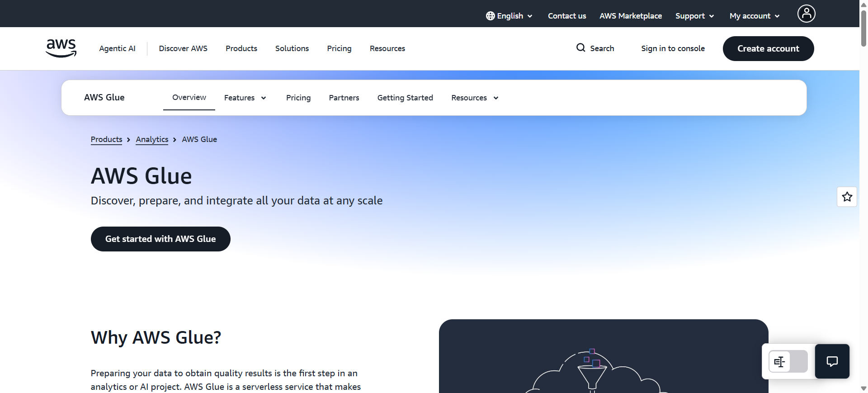This screenshot has height=393, width=868.
Task: Open the user profile avatar icon
Action: point(806,14)
